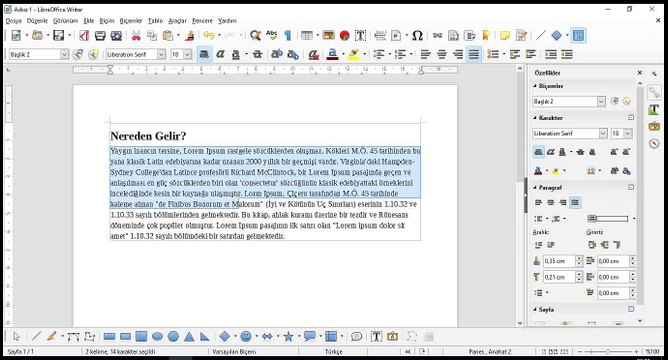668x360 pixels.
Task: Toggle Align Left in formatting toolbar
Action: coord(425,55)
